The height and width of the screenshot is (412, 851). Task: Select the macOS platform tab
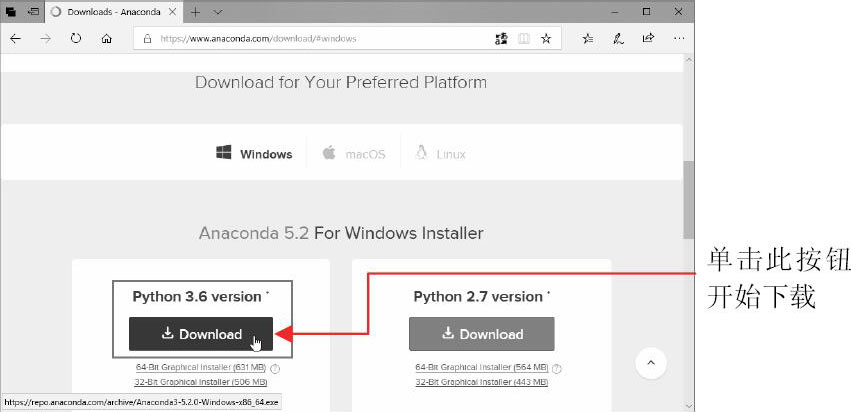pos(354,154)
